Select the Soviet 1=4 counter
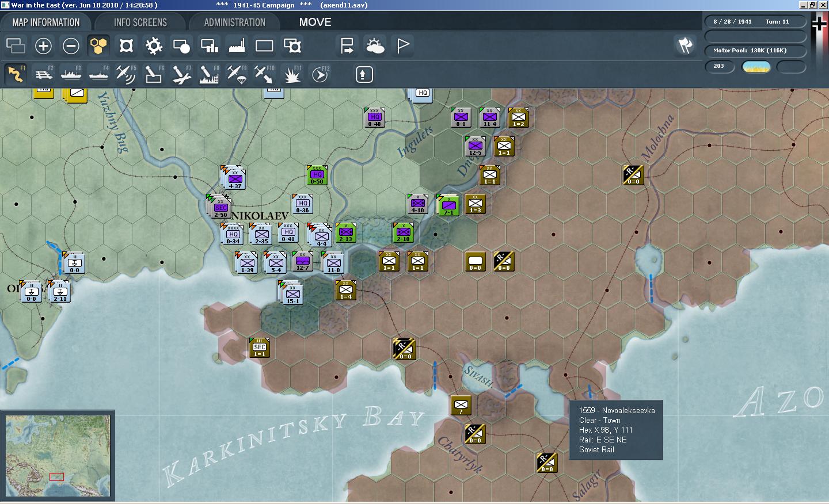The image size is (829, 504). [x=345, y=290]
